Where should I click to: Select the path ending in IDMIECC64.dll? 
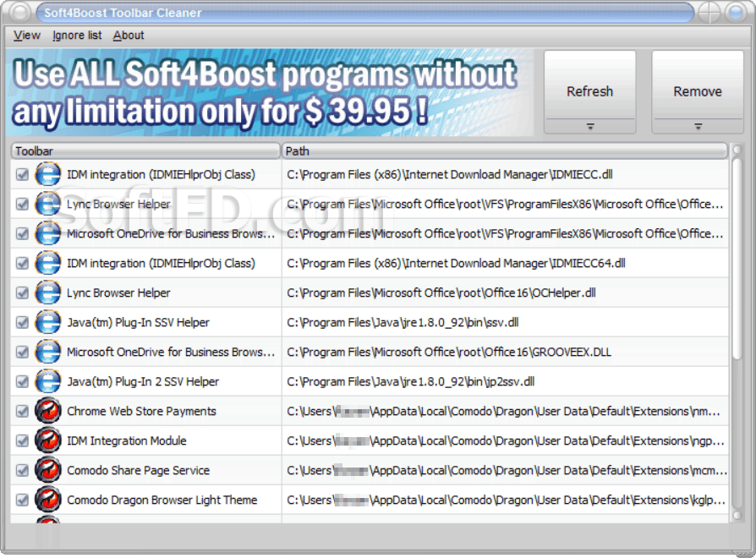pyautogui.click(x=456, y=263)
